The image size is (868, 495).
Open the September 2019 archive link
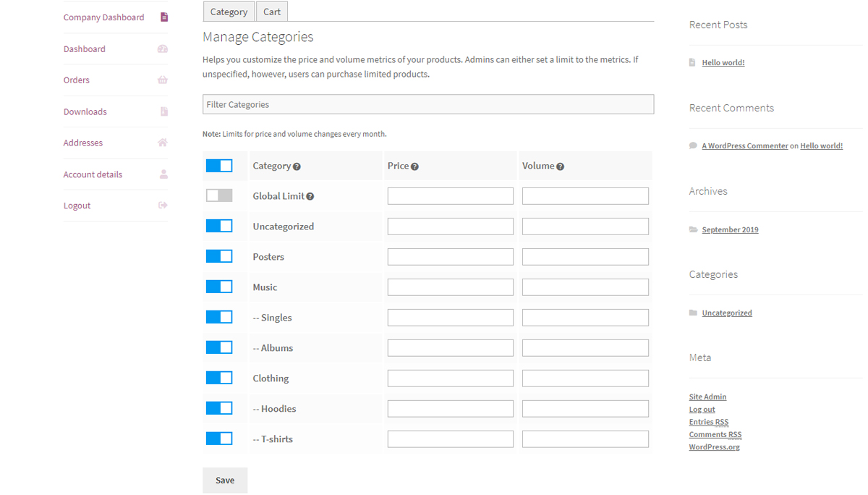[730, 230]
